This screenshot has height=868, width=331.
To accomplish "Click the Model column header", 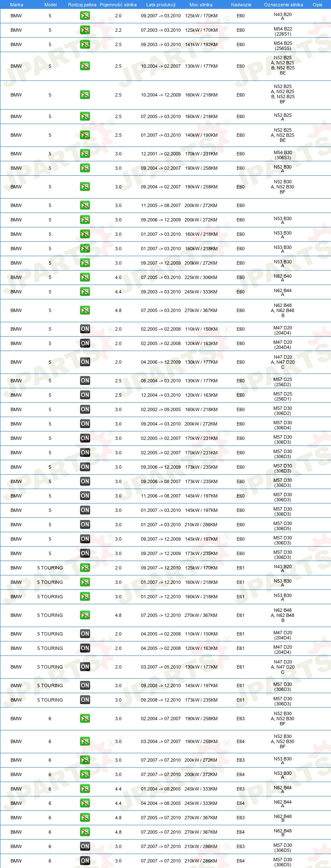I will tap(50, 5).
